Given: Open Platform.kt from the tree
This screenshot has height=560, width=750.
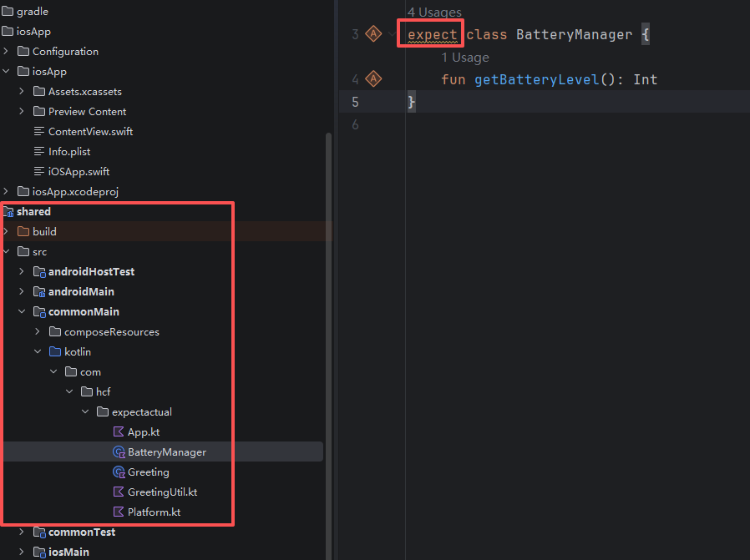Looking at the screenshot, I should pyautogui.click(x=154, y=512).
